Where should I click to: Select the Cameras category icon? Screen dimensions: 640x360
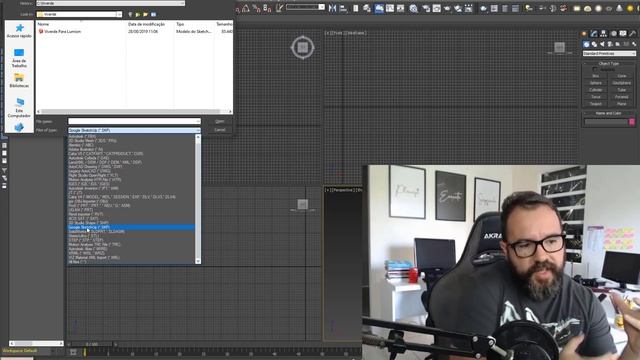pos(610,44)
